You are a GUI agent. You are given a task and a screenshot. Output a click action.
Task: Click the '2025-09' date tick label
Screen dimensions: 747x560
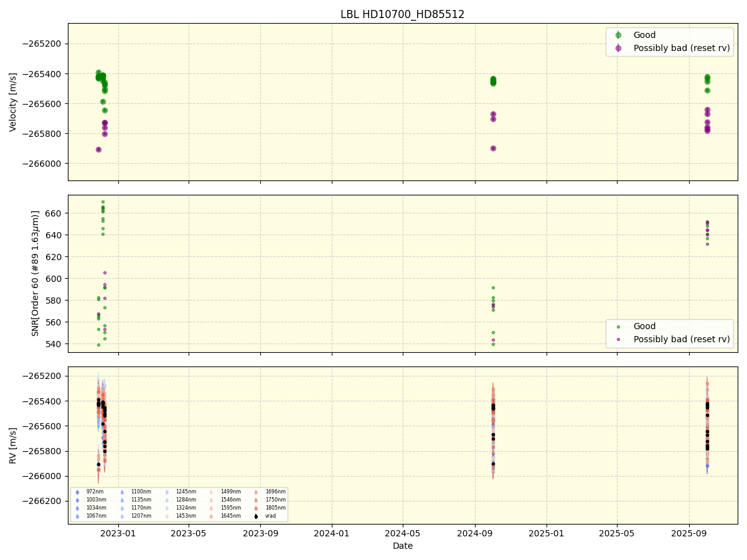pos(689,533)
